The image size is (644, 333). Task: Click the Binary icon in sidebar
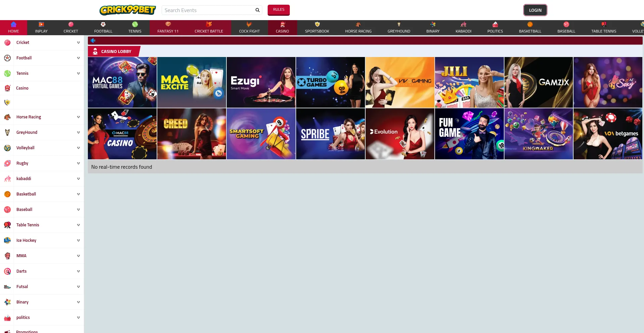pos(7,302)
